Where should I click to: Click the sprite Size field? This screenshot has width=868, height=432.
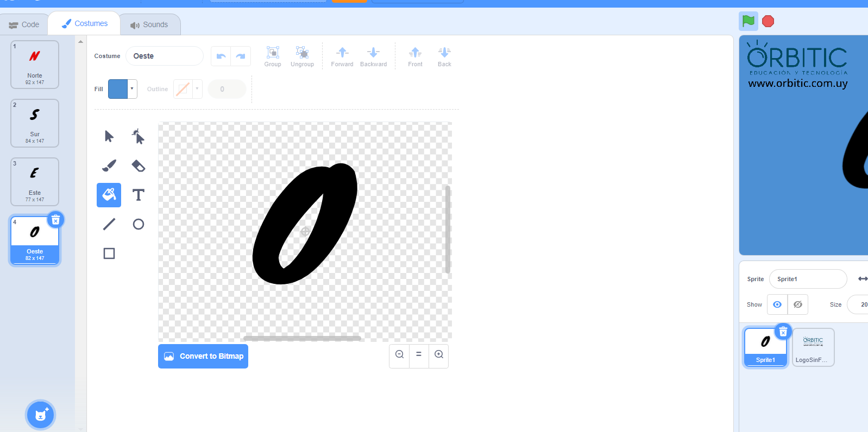[858, 304]
